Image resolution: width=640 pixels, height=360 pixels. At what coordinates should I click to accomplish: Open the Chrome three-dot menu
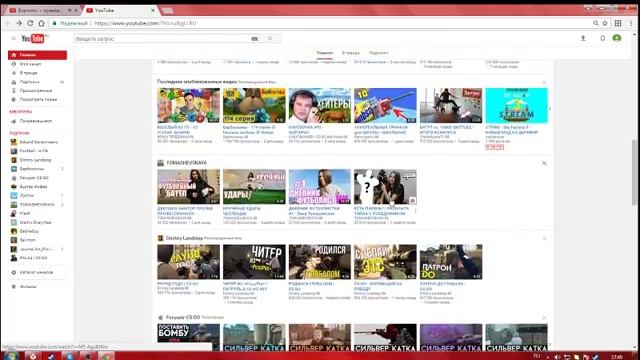point(631,23)
